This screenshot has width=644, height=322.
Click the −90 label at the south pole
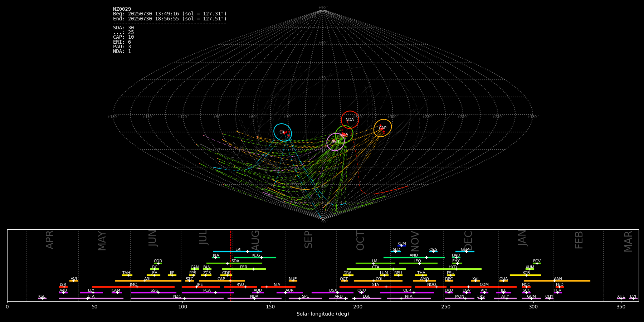pyautogui.click(x=322, y=222)
